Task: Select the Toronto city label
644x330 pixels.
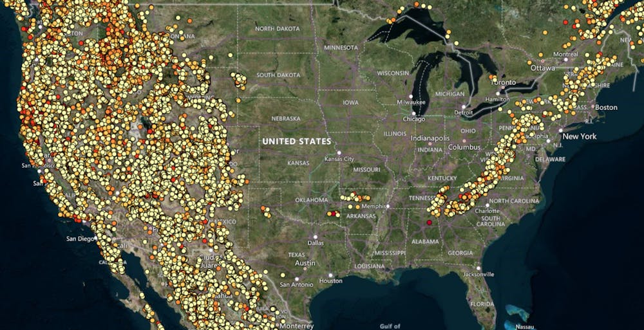Action: pyautogui.click(x=504, y=82)
